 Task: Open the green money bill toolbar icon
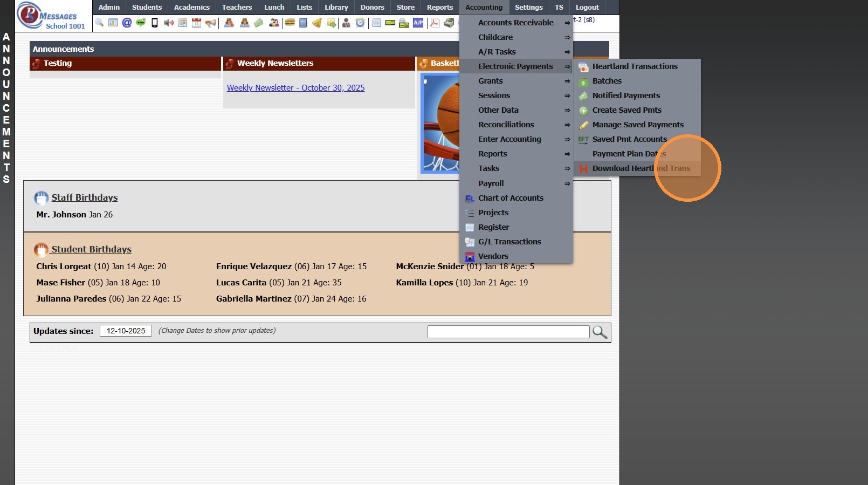(x=259, y=23)
